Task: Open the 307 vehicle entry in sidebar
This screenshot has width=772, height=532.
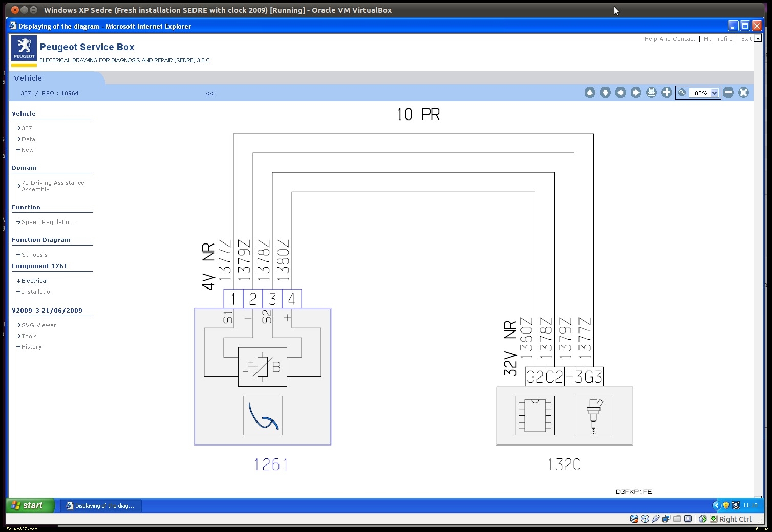Action: [x=27, y=128]
